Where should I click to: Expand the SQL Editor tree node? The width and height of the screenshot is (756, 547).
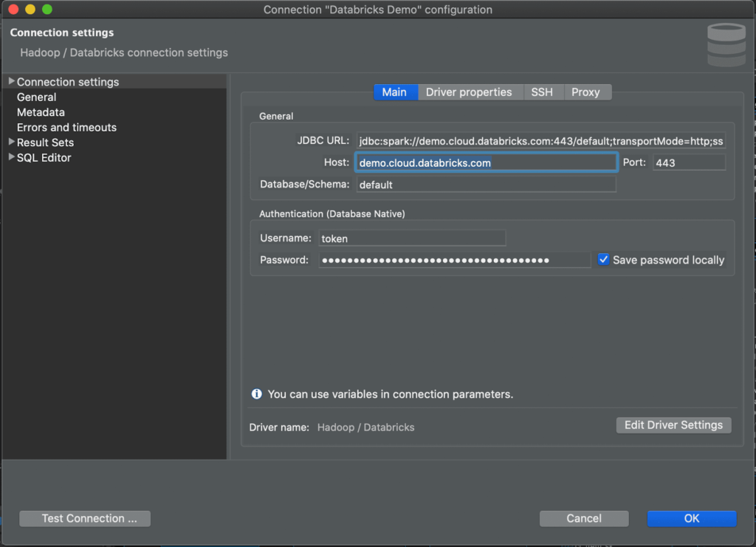(x=11, y=157)
